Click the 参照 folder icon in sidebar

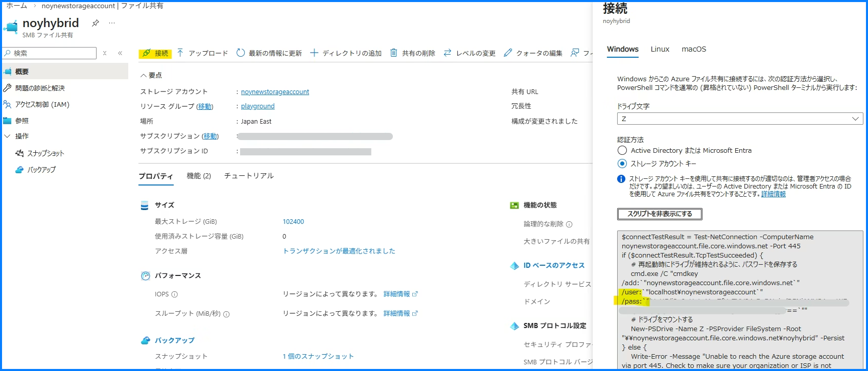point(7,121)
